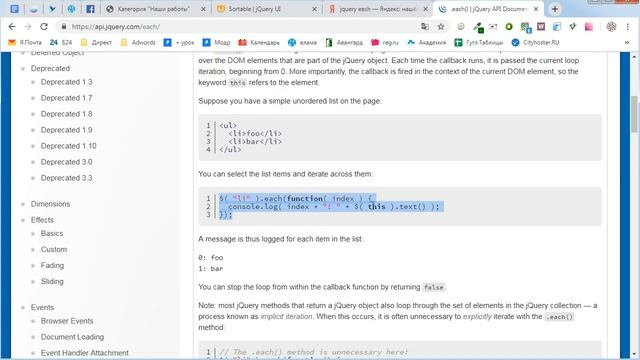Viewport: 640px width, 360px height.
Task: Switch to the Sortable jQuery UI tab
Action: point(265,9)
